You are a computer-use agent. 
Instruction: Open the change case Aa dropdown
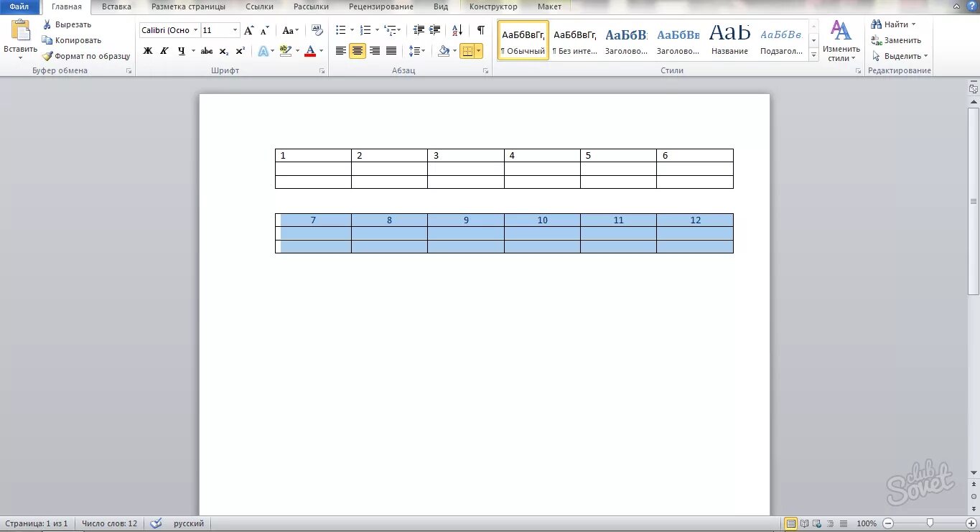click(x=290, y=30)
